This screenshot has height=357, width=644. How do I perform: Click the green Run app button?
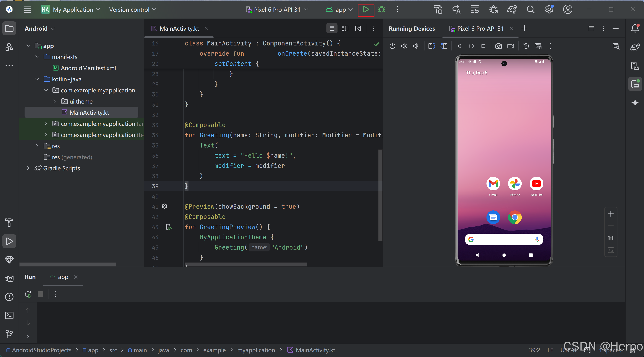366,10
